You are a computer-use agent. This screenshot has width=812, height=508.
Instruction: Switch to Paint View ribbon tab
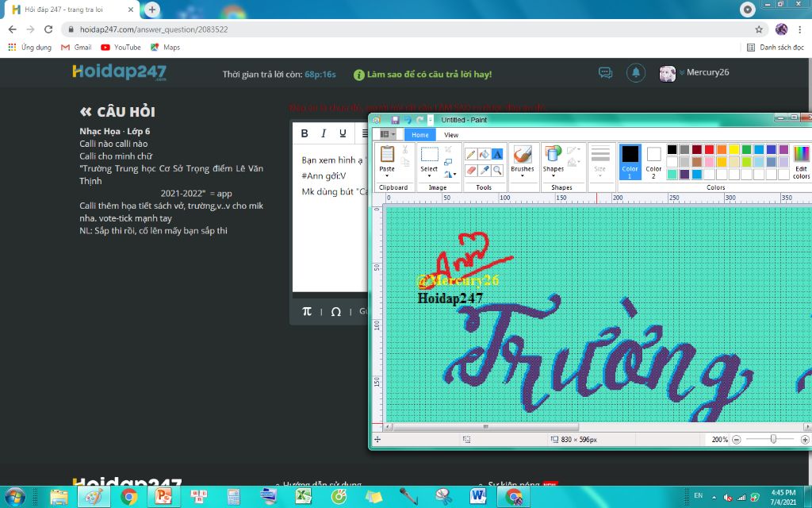(451, 135)
